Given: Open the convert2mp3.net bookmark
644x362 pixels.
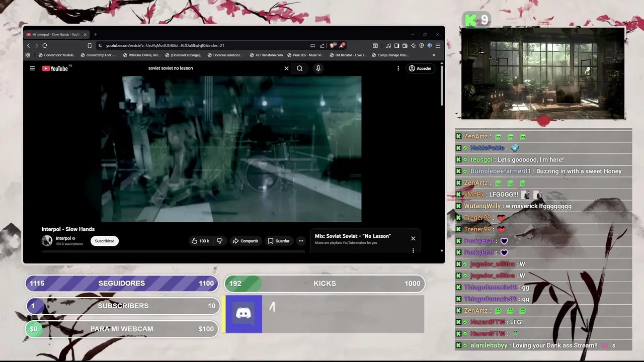Looking at the screenshot, I should click(x=98, y=55).
